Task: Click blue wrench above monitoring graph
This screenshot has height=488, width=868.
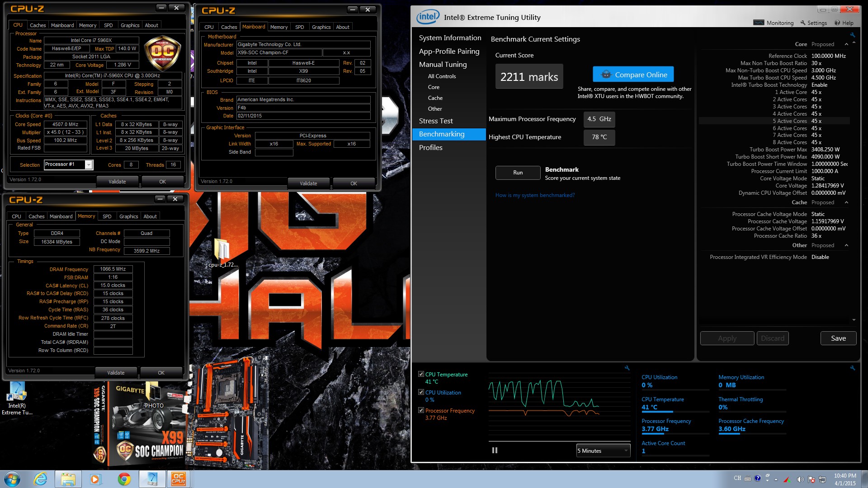Action: click(x=627, y=368)
